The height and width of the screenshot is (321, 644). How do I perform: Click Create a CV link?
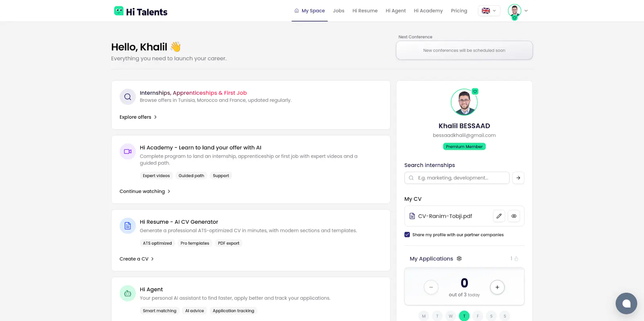click(134, 259)
